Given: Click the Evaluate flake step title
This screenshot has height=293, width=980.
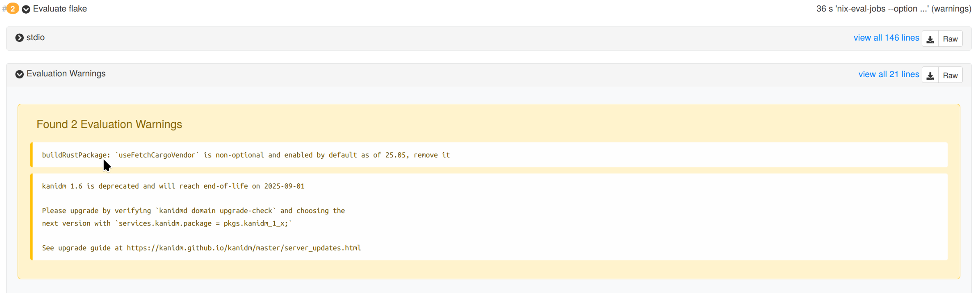Looking at the screenshot, I should (x=60, y=9).
